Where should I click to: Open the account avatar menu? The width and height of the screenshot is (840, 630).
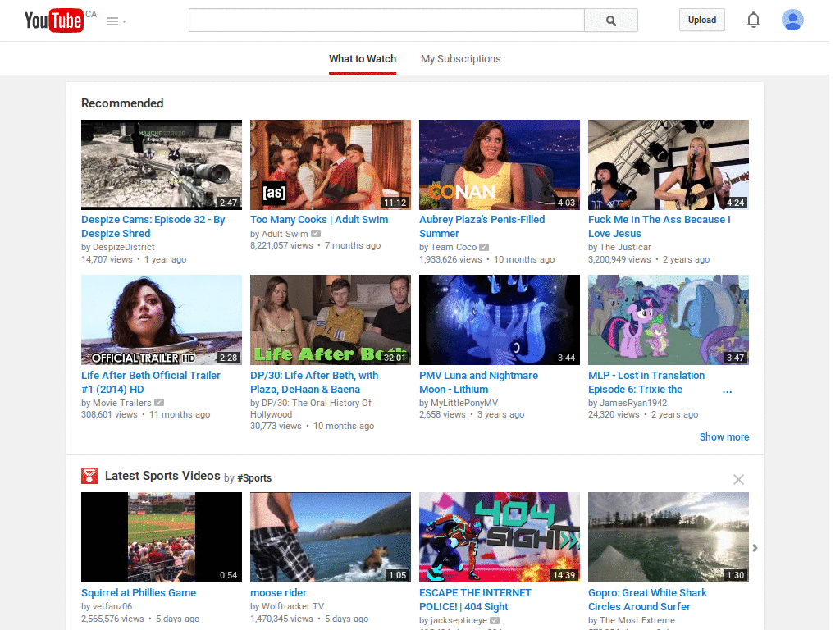(792, 20)
